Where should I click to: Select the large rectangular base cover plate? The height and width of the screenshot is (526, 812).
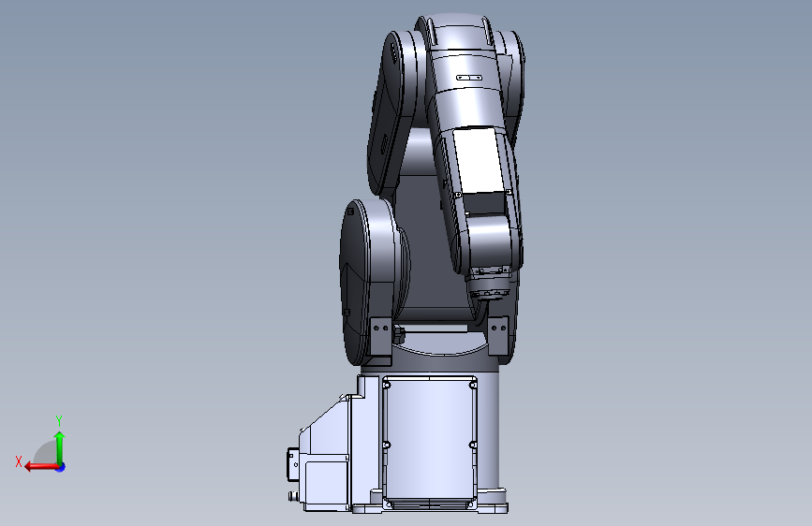(430, 442)
